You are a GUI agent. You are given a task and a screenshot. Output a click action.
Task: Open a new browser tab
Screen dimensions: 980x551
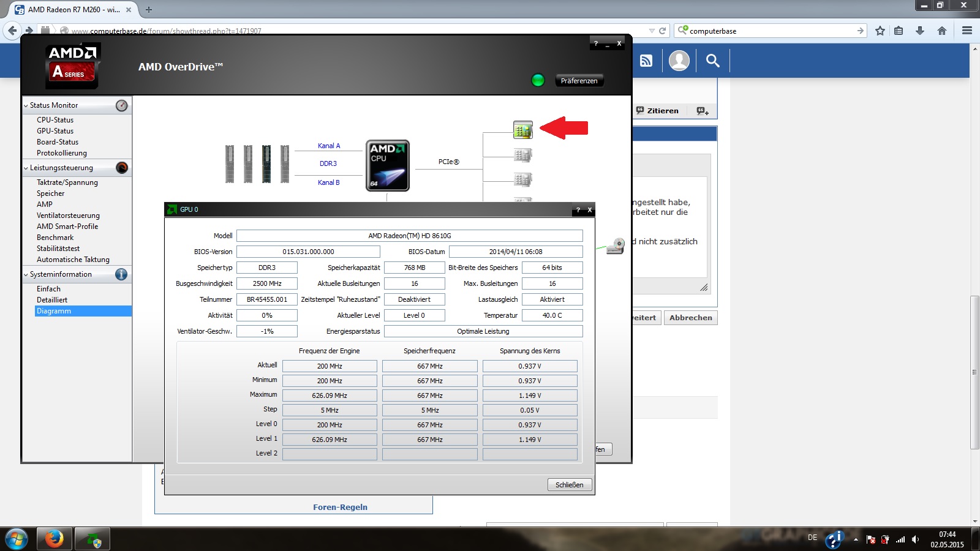(148, 9)
